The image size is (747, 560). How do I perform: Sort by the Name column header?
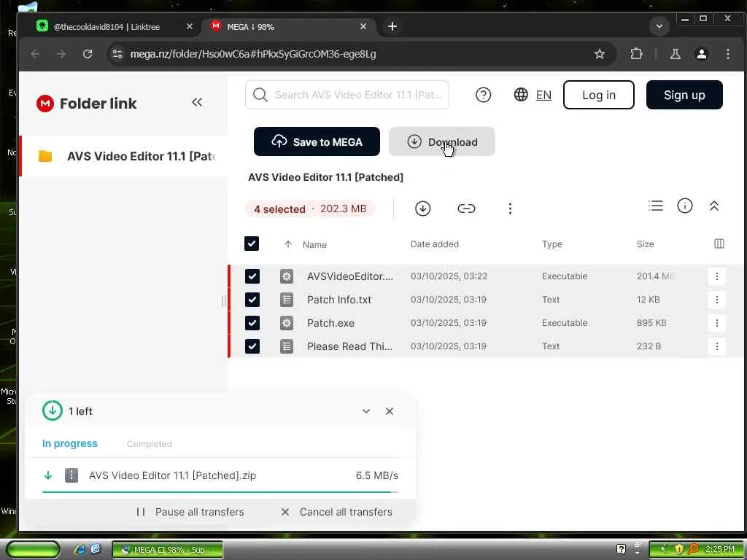(314, 244)
